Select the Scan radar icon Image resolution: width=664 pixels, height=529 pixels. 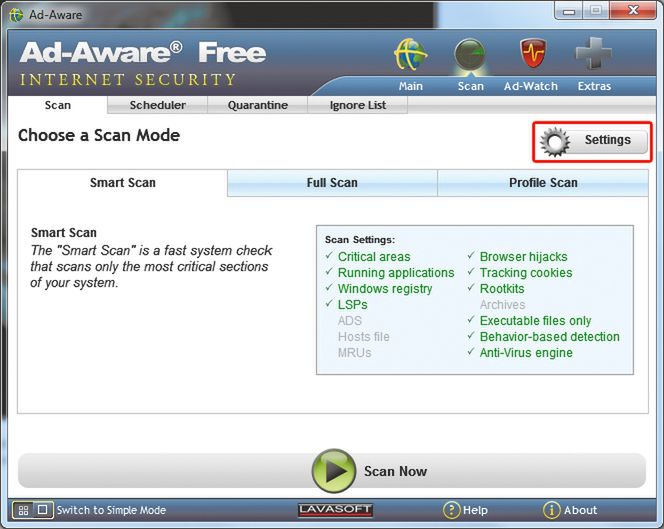point(470,54)
